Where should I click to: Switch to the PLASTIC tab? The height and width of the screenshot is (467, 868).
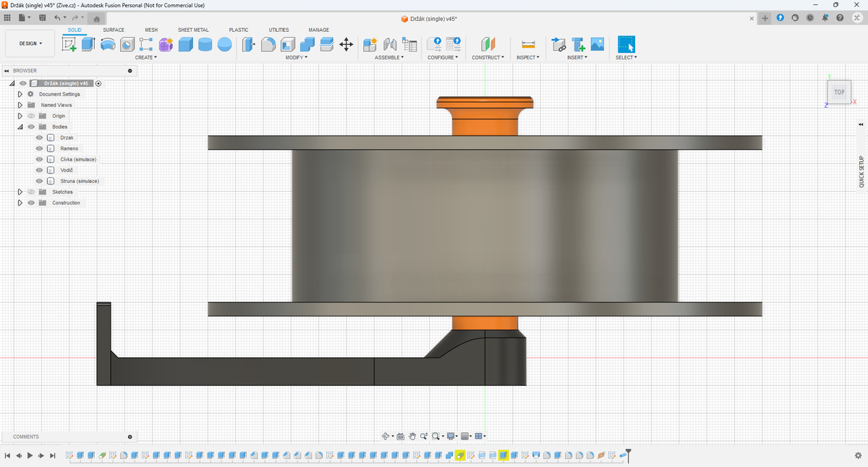pos(239,30)
